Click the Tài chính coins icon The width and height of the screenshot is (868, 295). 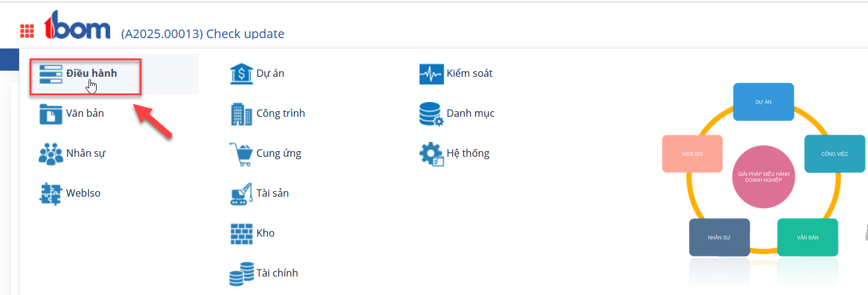tap(241, 273)
